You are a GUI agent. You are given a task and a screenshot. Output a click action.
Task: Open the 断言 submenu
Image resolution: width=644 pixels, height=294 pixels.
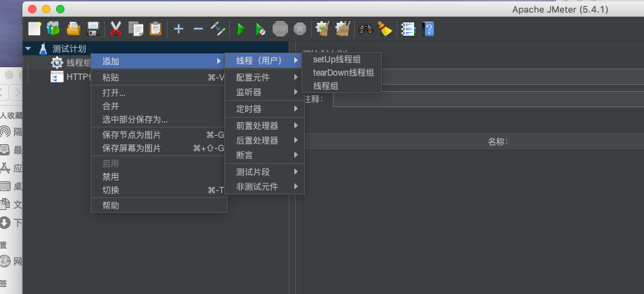(x=264, y=155)
